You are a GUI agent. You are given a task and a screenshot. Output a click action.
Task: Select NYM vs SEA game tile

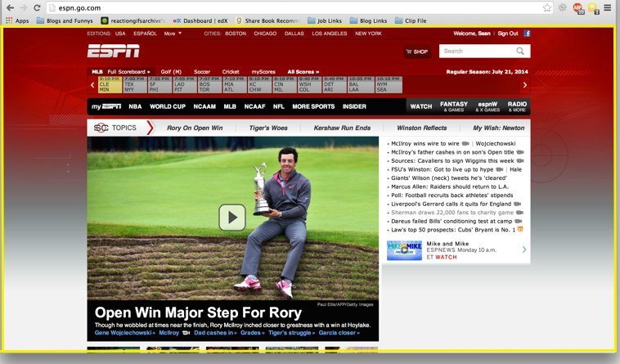pyautogui.click(x=389, y=84)
